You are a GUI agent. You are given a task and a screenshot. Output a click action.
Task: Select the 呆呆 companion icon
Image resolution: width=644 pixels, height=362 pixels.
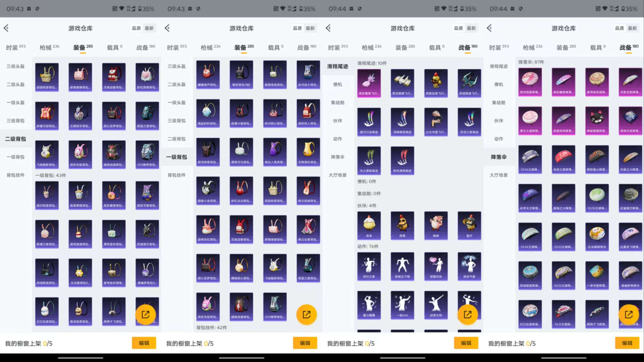point(369,225)
